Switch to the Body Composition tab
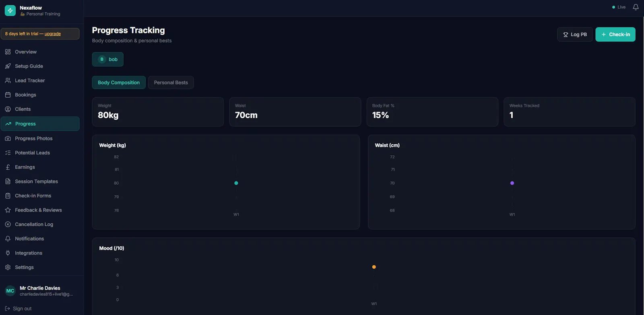This screenshot has height=315, width=644. tap(119, 82)
